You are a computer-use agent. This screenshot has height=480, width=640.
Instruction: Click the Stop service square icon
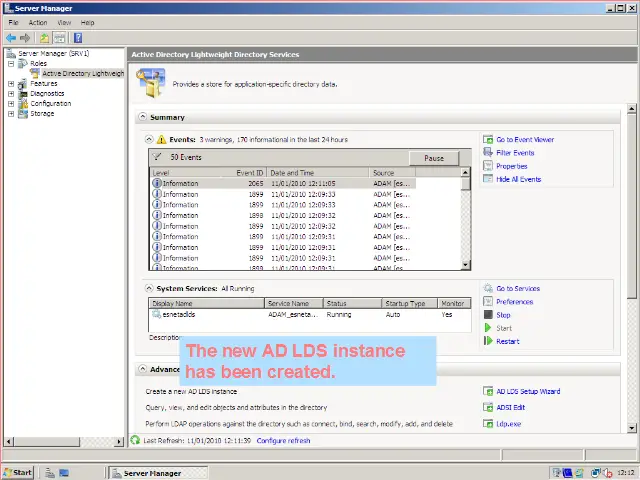(x=488, y=315)
